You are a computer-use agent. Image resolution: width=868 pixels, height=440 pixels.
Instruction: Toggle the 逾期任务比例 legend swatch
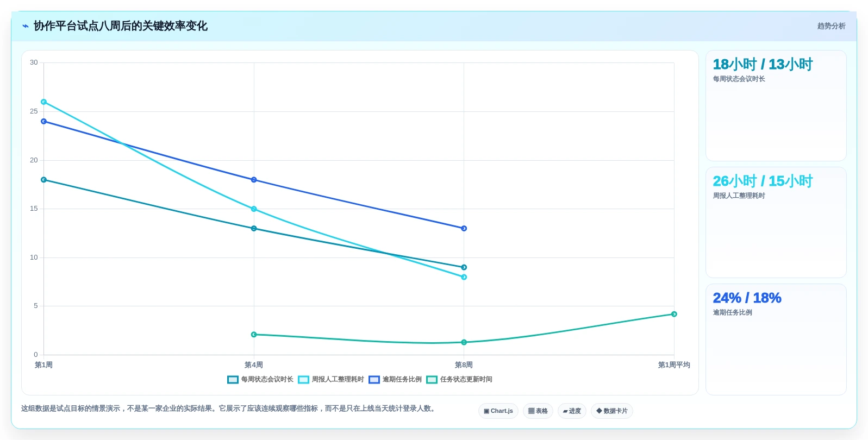pos(374,380)
